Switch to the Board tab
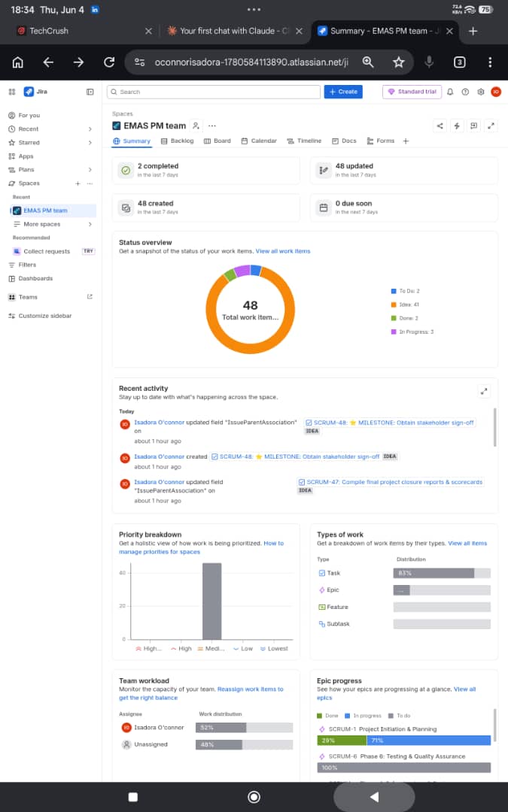This screenshot has width=508, height=812. 217,141
